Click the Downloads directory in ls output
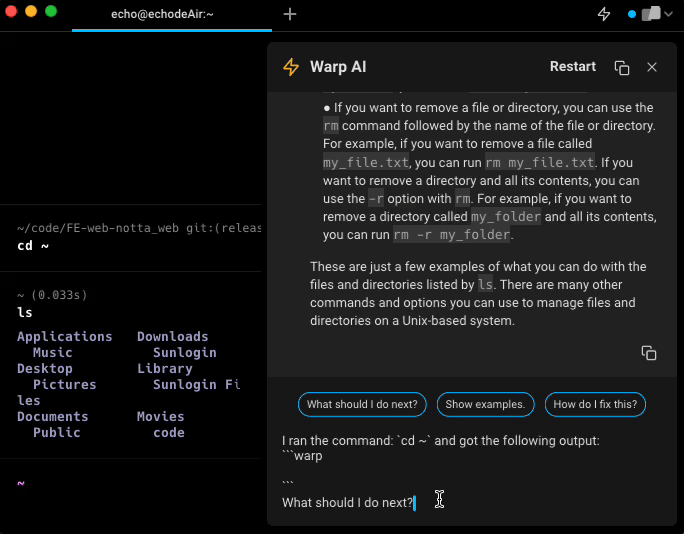684x534 pixels. [173, 336]
